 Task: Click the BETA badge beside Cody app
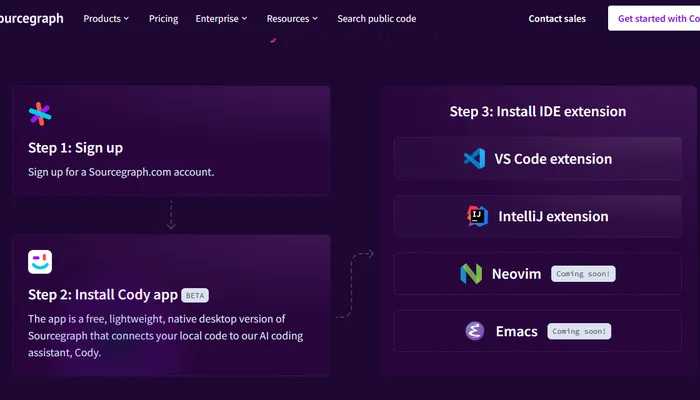click(x=195, y=295)
